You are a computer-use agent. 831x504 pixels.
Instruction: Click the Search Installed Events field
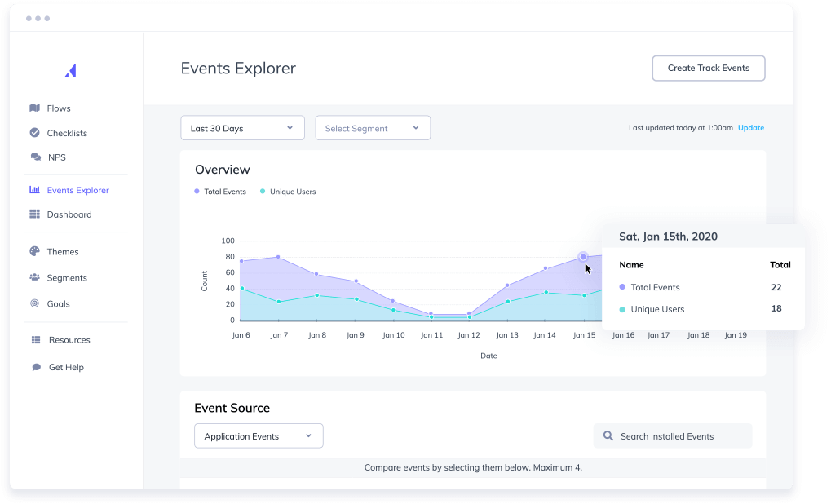click(673, 435)
